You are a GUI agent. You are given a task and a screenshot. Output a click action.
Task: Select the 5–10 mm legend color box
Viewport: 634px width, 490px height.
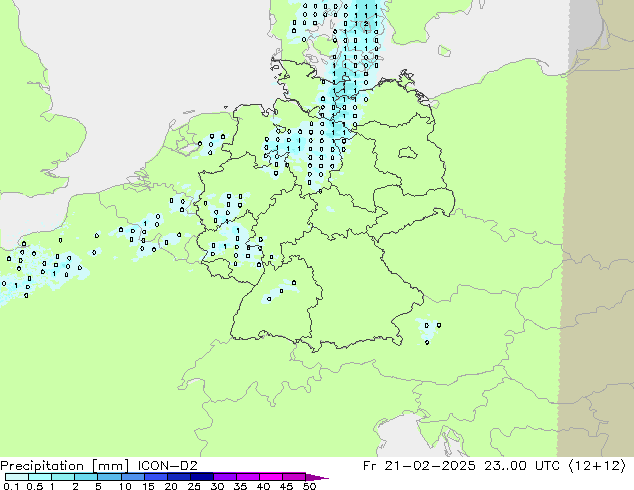pos(109,477)
